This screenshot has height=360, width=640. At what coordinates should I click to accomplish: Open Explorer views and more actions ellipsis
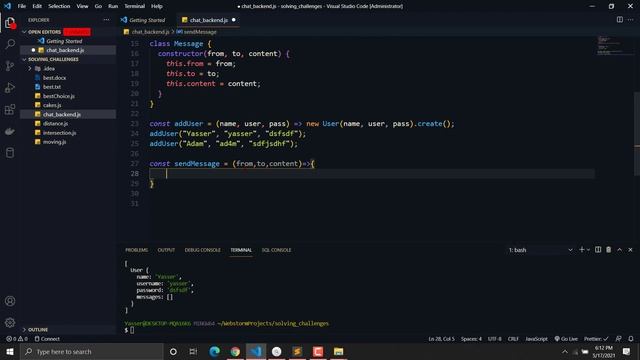click(106, 20)
